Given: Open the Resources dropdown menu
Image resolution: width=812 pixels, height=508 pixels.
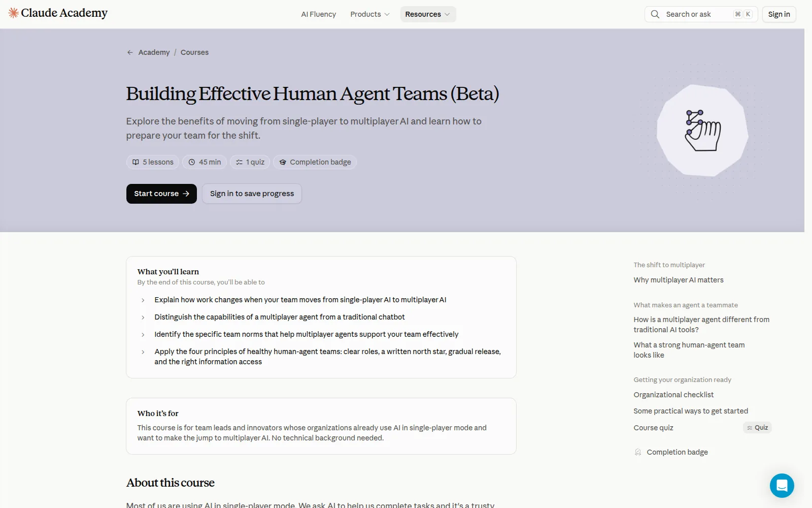Looking at the screenshot, I should coord(428,14).
